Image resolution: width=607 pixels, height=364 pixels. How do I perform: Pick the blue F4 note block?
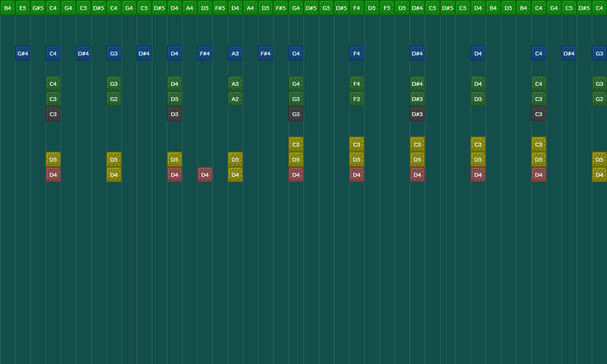(357, 53)
